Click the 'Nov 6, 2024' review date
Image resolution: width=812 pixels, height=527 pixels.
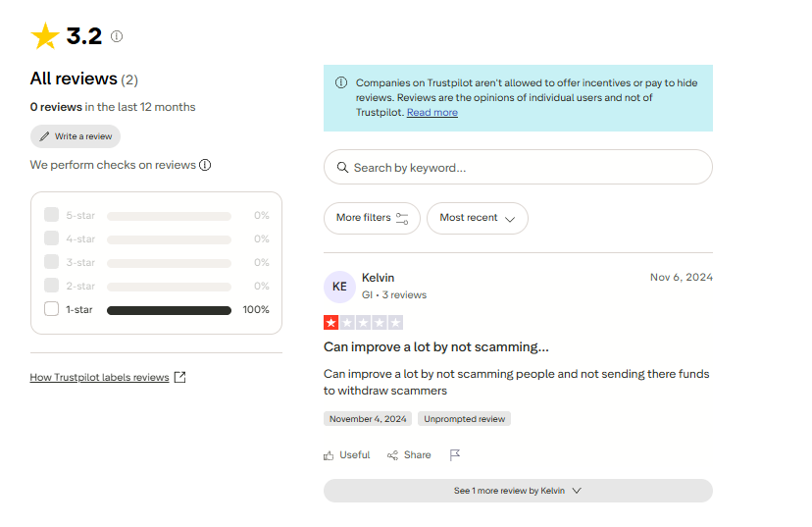point(682,277)
